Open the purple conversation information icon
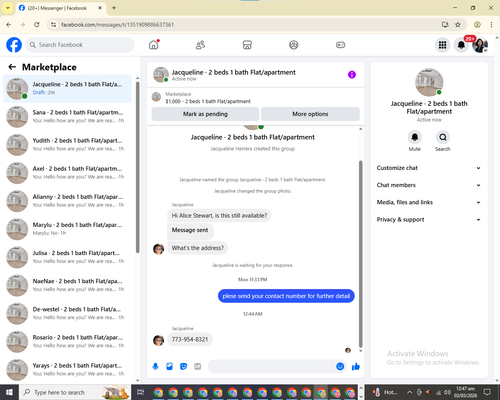The image size is (500, 400). tap(352, 75)
